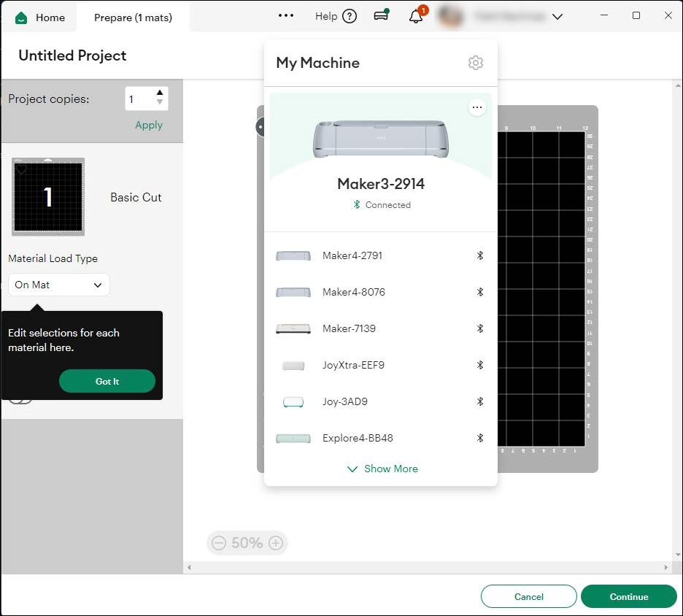
Task: Open the three-dot overflow menu in top bar
Action: 286,15
